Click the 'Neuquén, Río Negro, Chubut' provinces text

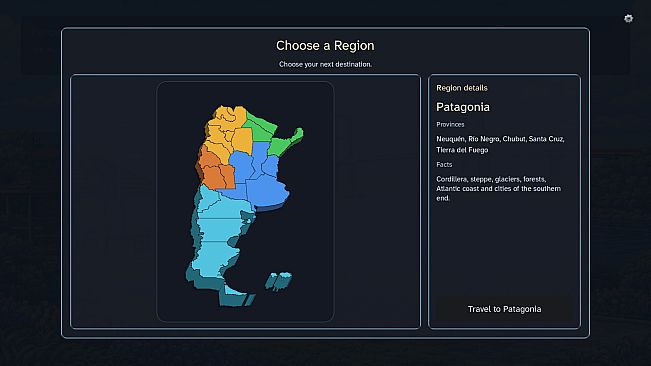coord(500,144)
